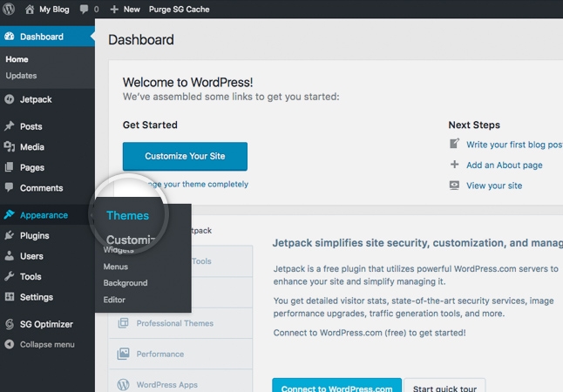Click the Users person icon
This screenshot has height=392, width=563.
tap(10, 256)
